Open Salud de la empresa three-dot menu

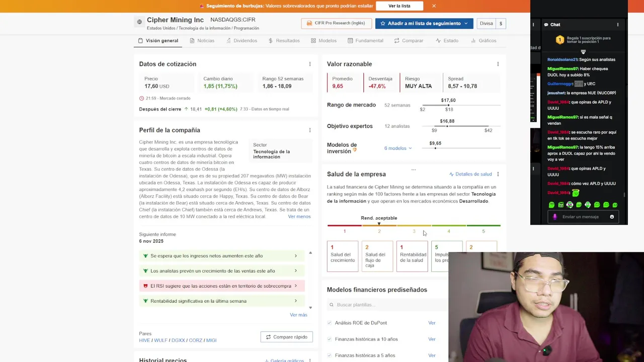click(498, 174)
